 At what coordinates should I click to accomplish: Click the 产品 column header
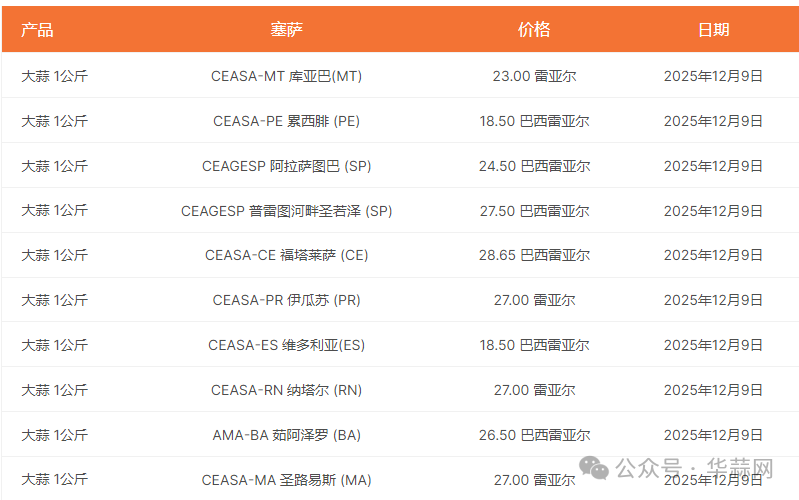click(38, 30)
